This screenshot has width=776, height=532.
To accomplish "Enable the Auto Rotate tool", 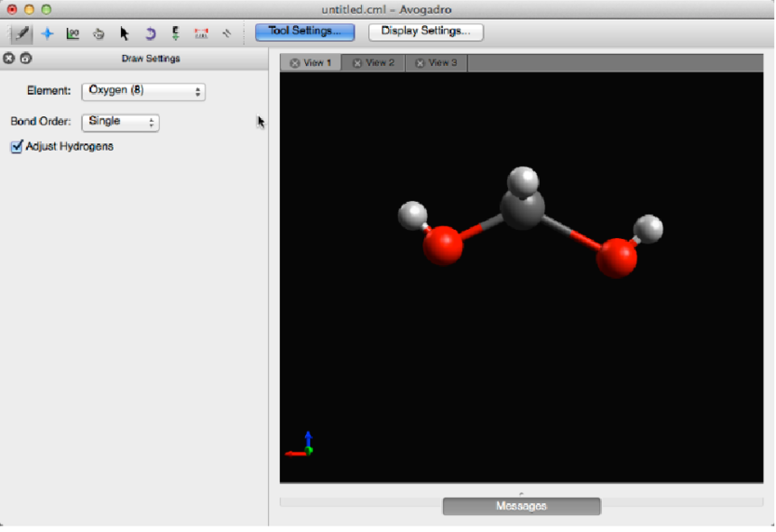I will (150, 33).
